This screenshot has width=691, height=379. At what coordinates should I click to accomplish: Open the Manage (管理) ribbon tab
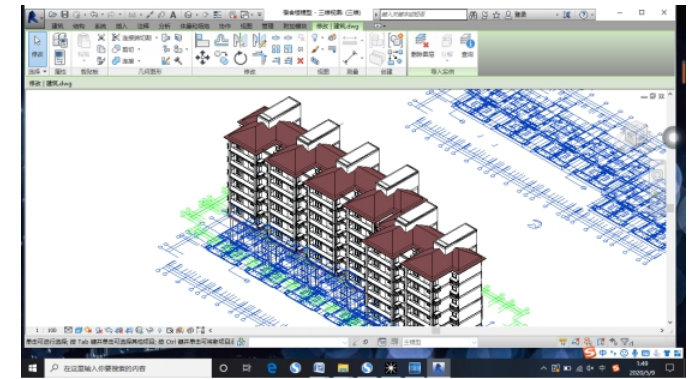(x=267, y=26)
